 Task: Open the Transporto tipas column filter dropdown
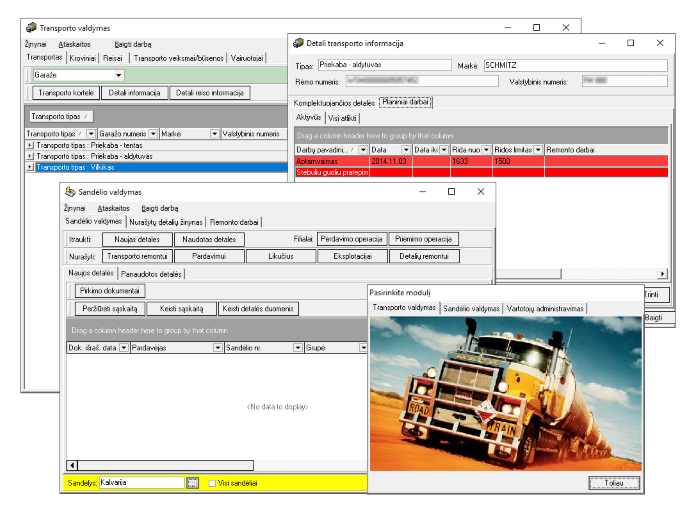91,134
